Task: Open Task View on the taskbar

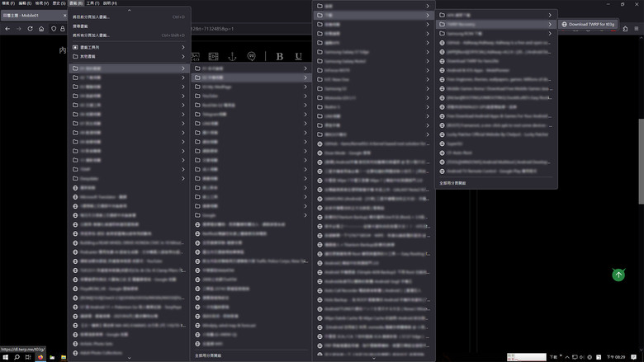Action: pyautogui.click(x=28, y=357)
